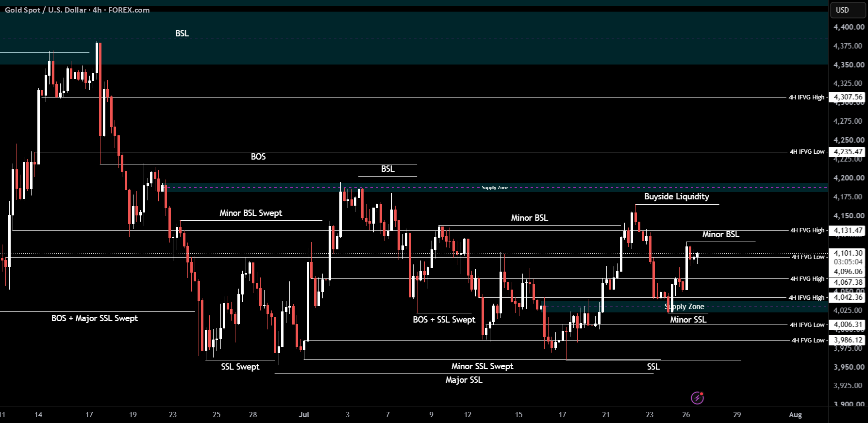Screen dimensions: 868x423
Task: Select the Minor SSL Swept annotation
Action: (x=482, y=366)
